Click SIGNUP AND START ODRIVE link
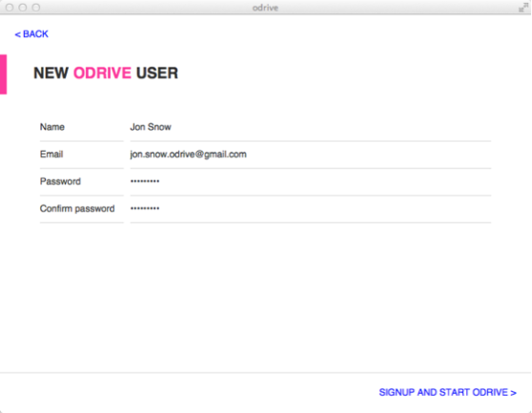The height and width of the screenshot is (413, 532). 447,392
